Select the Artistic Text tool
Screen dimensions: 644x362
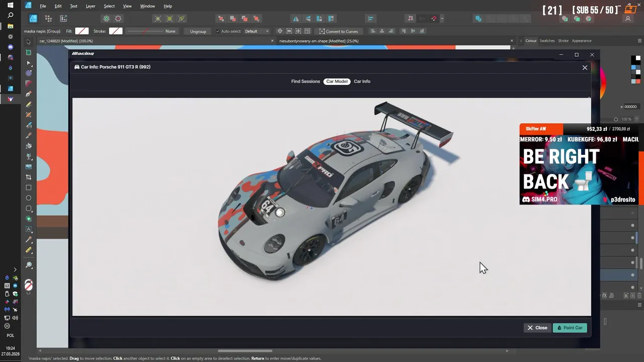[29, 229]
